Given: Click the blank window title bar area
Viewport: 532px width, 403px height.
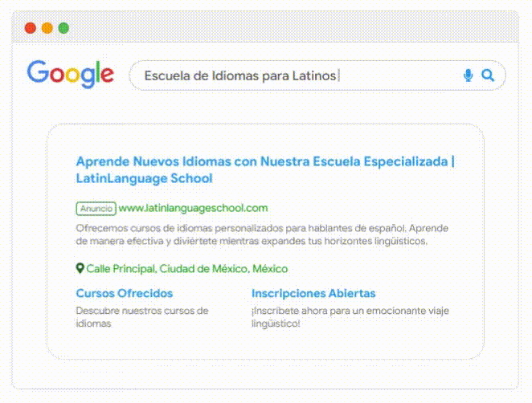Looking at the screenshot, I should (x=281, y=28).
